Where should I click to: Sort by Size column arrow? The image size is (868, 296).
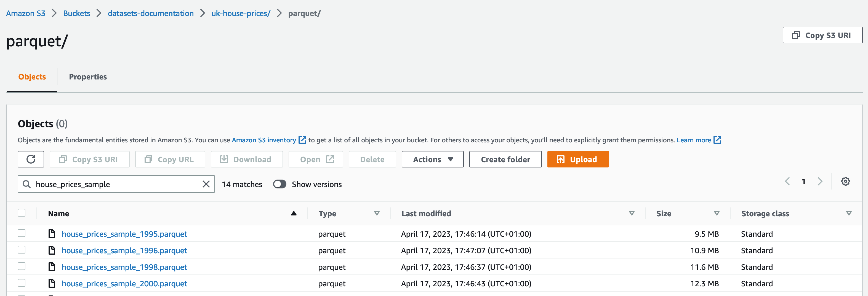point(716,214)
